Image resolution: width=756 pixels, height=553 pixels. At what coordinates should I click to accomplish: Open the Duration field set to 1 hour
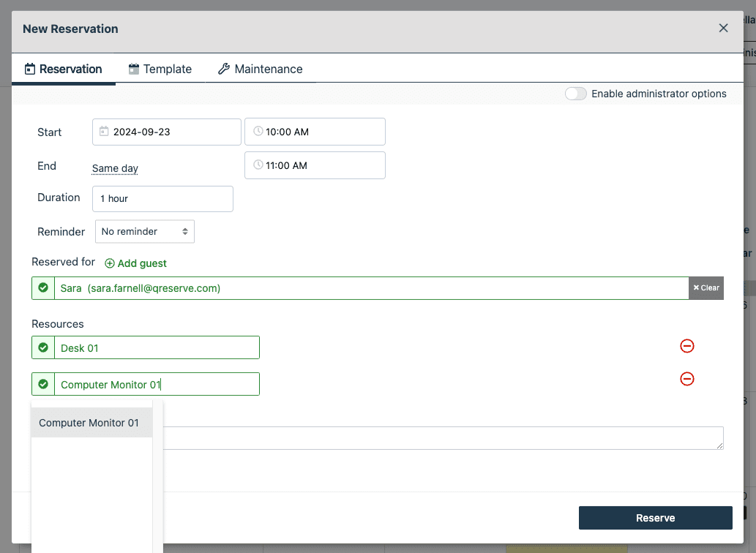pos(162,199)
